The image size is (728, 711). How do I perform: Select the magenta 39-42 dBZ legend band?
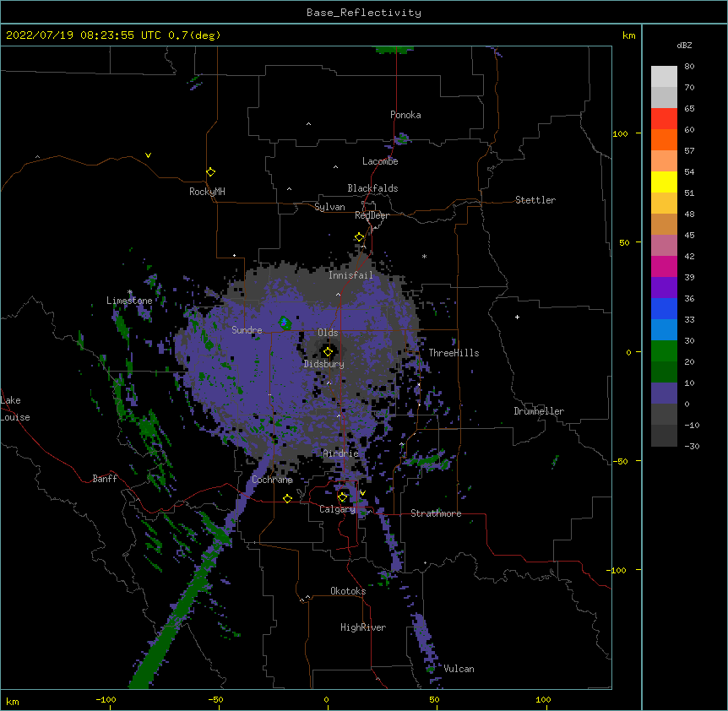tap(664, 266)
